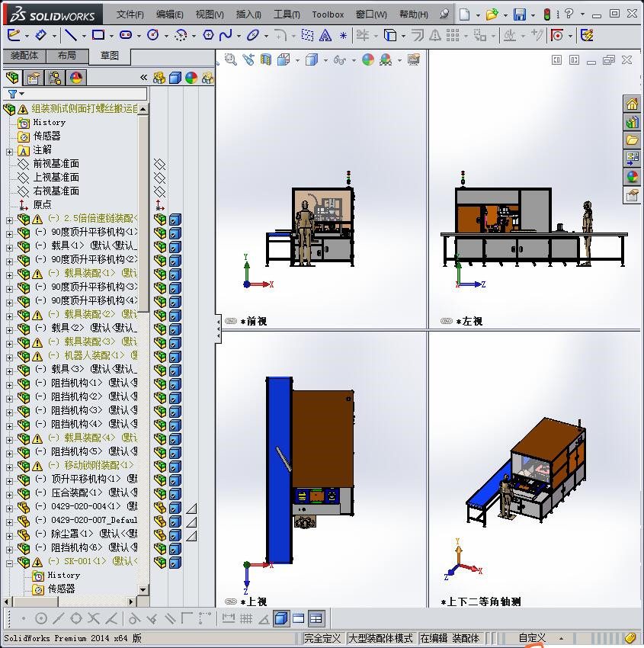Click the Linear Sketch Pattern tool

(x=453, y=35)
